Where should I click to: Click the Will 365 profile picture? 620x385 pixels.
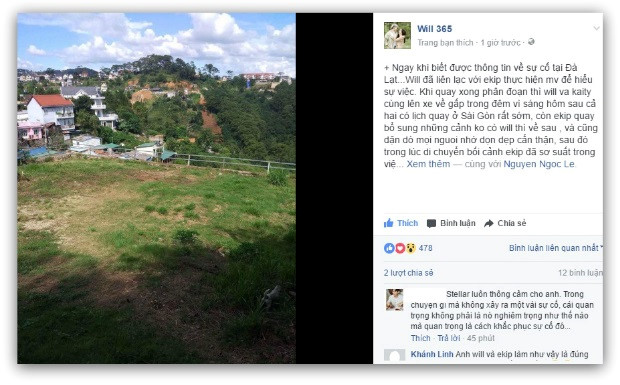(397, 36)
